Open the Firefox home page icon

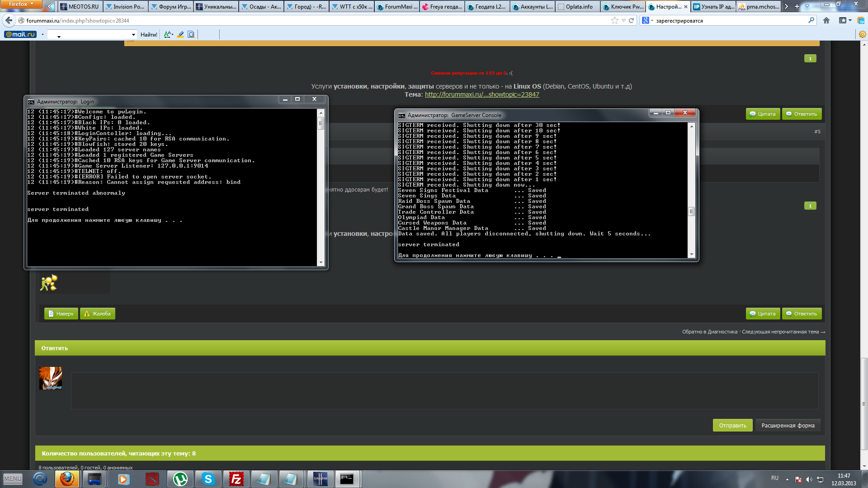[826, 20]
